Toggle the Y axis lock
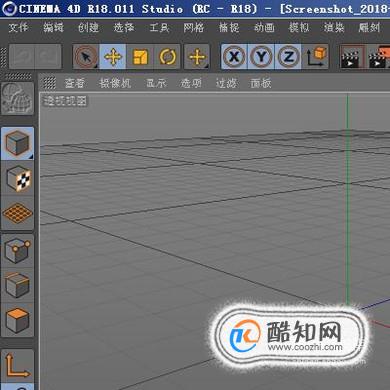This screenshot has height=390, width=390. 261,57
